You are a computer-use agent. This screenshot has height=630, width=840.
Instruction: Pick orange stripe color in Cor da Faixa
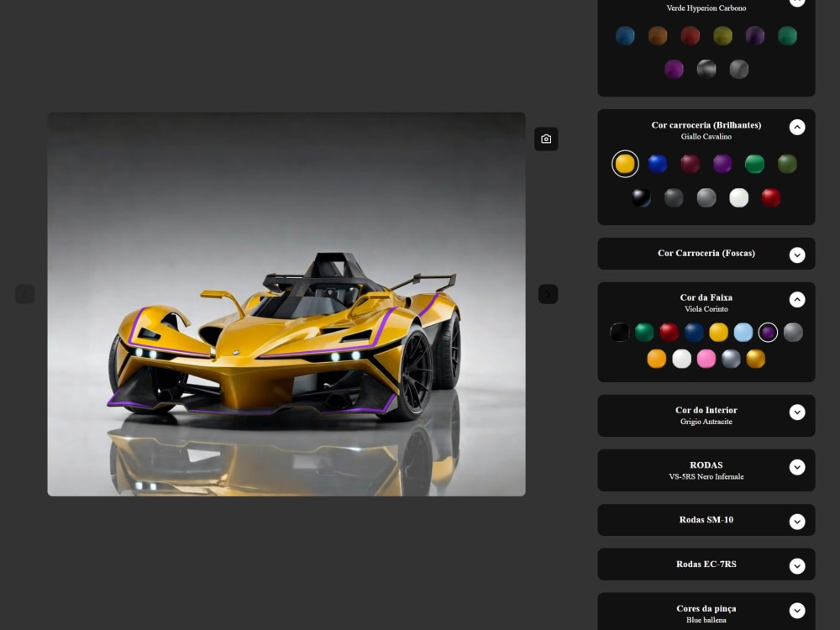pyautogui.click(x=657, y=359)
